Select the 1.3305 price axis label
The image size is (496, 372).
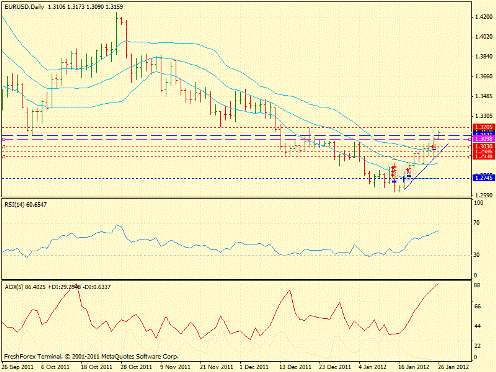[x=484, y=116]
